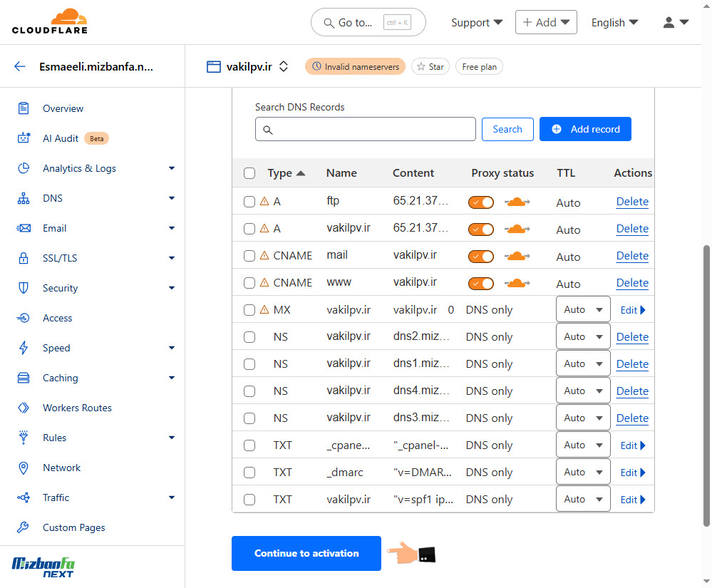Click the warning triangle on MX record
Image resolution: width=712 pixels, height=588 pixels.
pos(264,309)
